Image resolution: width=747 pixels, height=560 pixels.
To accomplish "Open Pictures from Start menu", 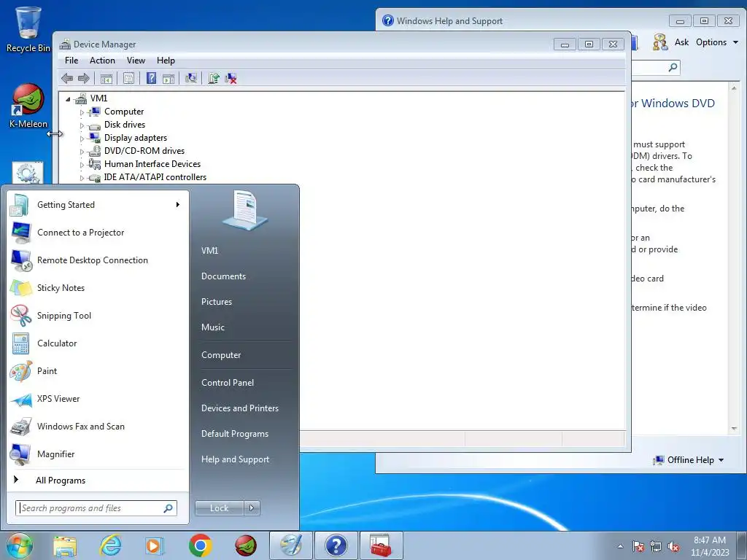I will click(x=217, y=302).
